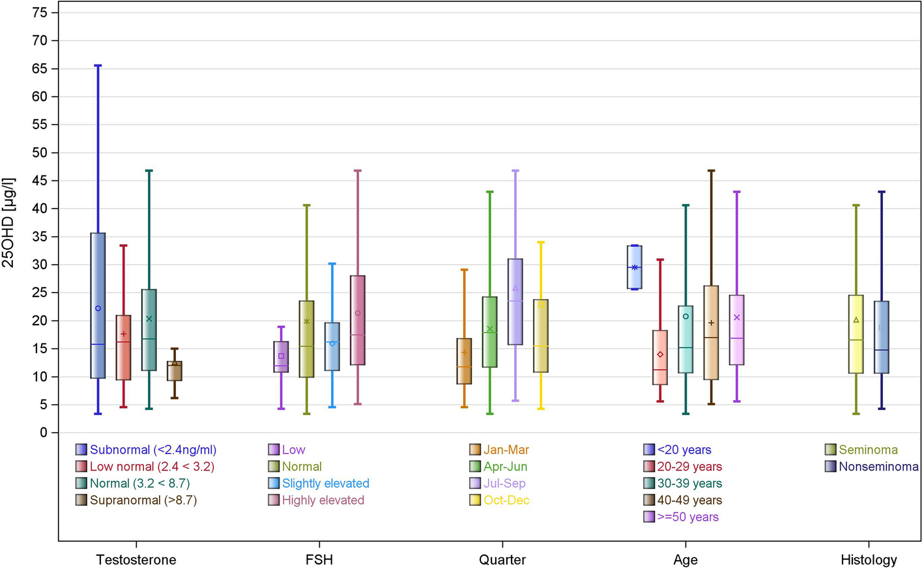This screenshot has width=924, height=569.
Task: Select the '>=50 years' legend label
Action: [x=688, y=517]
